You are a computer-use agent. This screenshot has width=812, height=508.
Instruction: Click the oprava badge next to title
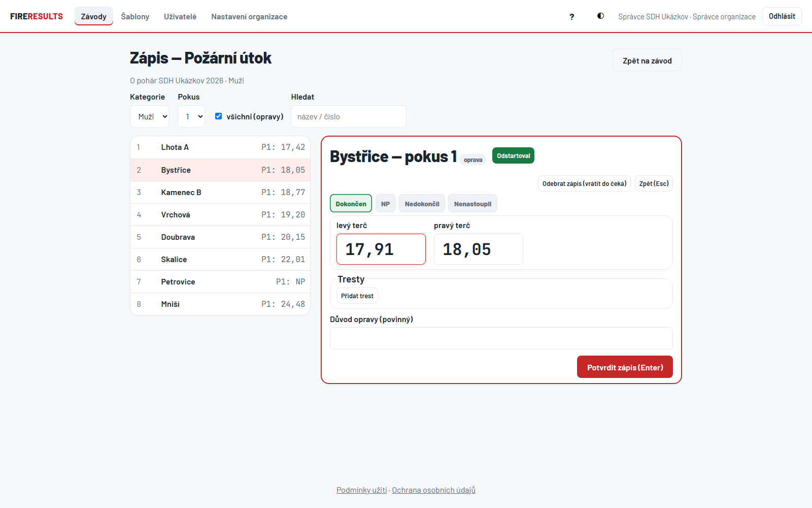coord(473,160)
